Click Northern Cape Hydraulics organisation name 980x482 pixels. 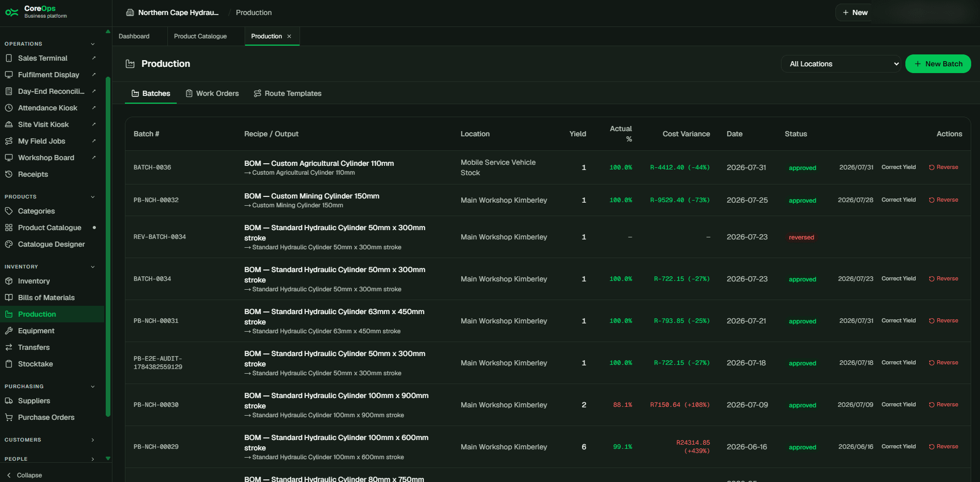178,12
